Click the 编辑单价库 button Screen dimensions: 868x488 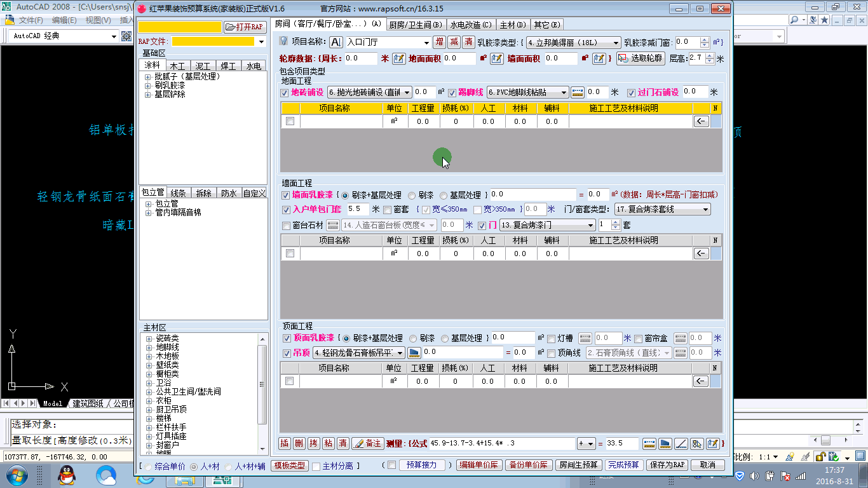click(480, 465)
